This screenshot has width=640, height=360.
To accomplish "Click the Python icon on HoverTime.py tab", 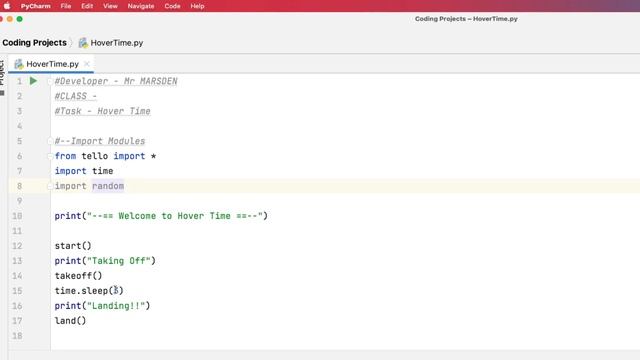I will pos(19,64).
